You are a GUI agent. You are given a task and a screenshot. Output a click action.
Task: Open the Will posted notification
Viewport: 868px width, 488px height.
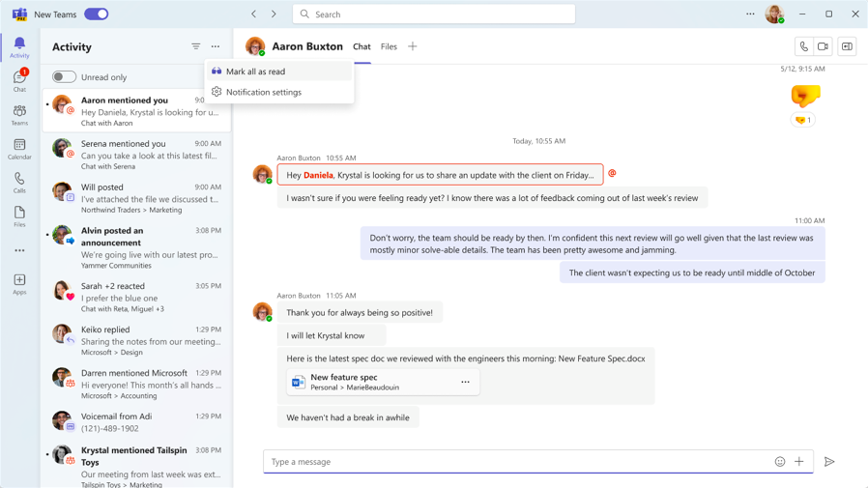click(136, 197)
